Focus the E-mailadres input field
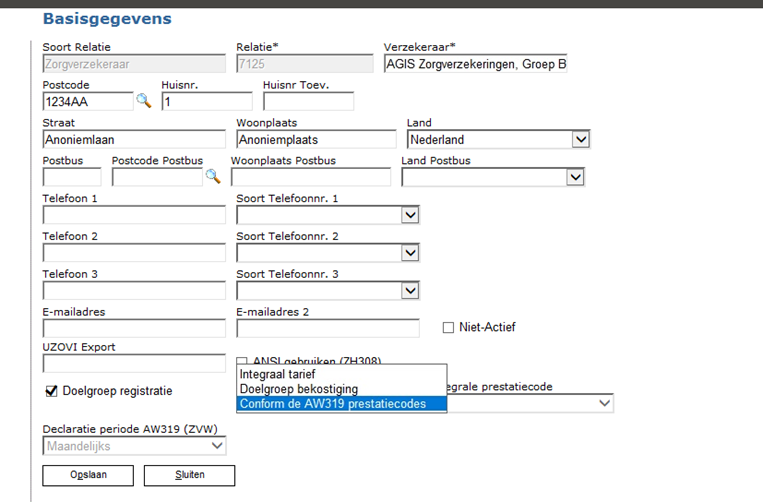This screenshot has width=763, height=502. click(x=134, y=328)
